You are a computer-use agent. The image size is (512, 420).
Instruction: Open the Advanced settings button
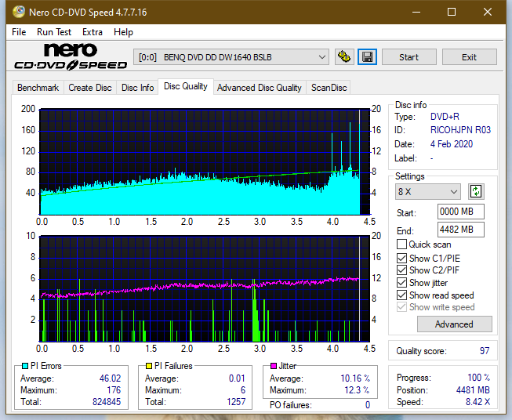[x=454, y=324]
